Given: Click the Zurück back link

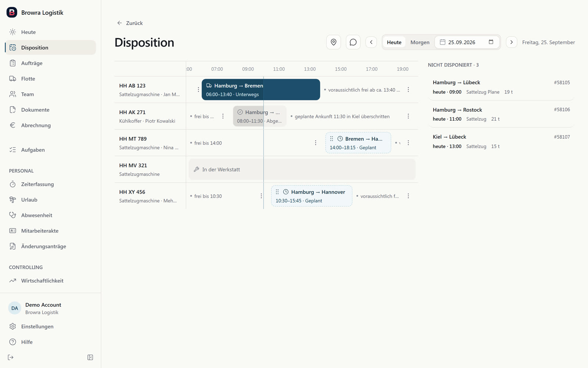Looking at the screenshot, I should [x=130, y=23].
